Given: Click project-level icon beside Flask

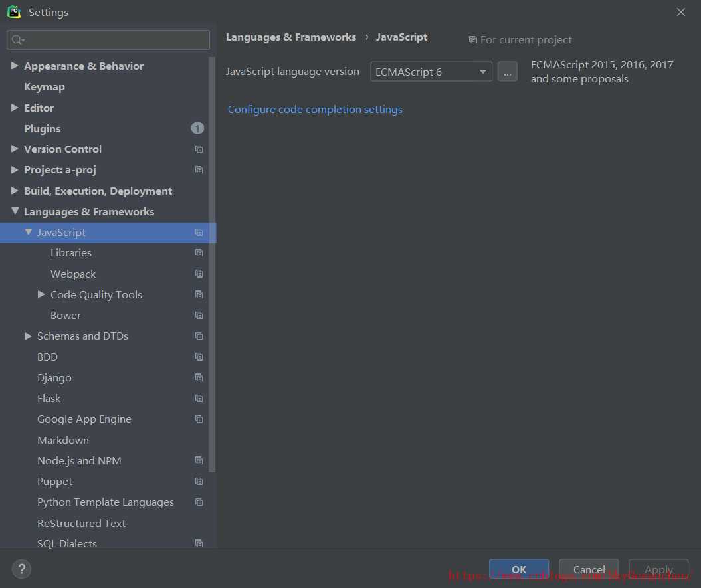Looking at the screenshot, I should (x=199, y=399).
